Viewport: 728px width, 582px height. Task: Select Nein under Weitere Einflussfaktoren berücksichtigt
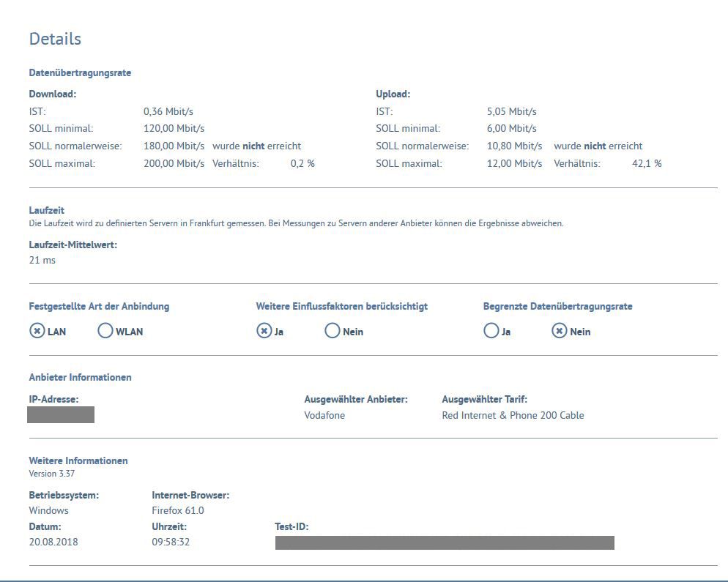tap(333, 331)
